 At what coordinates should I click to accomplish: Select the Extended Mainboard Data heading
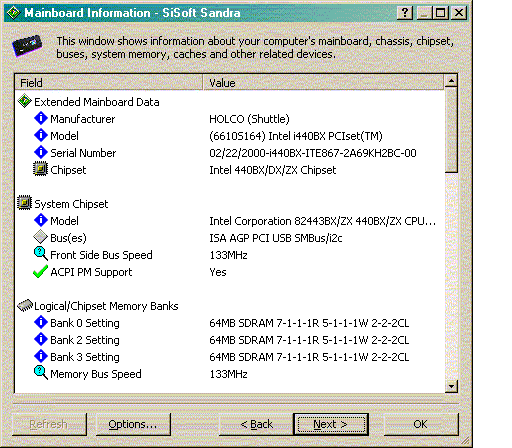tap(97, 102)
